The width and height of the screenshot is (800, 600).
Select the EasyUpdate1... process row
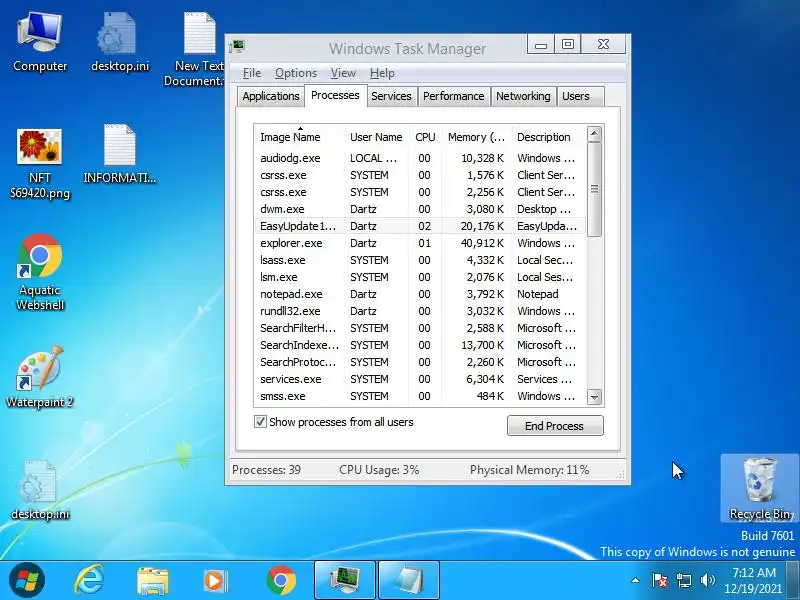(420, 226)
